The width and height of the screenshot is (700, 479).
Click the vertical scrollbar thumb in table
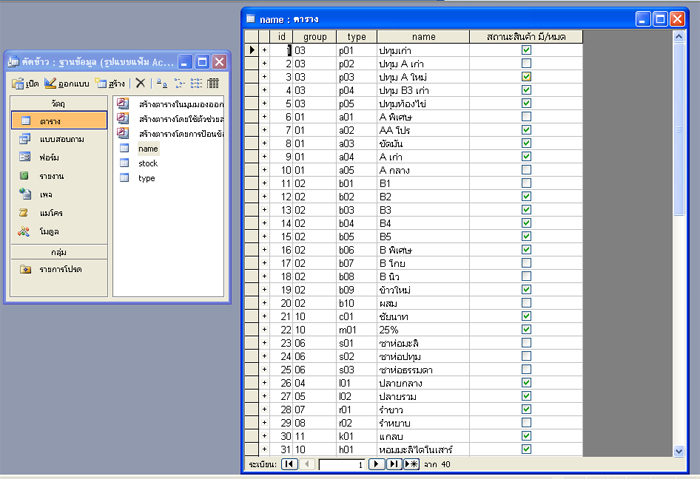(679, 129)
